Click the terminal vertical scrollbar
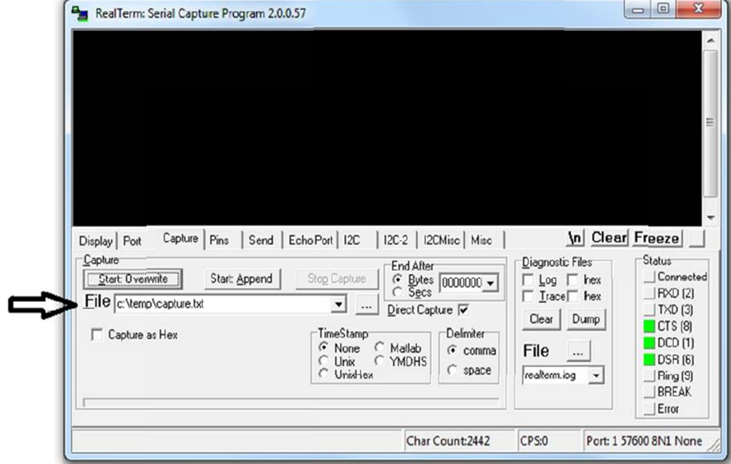 pyautogui.click(x=710, y=125)
